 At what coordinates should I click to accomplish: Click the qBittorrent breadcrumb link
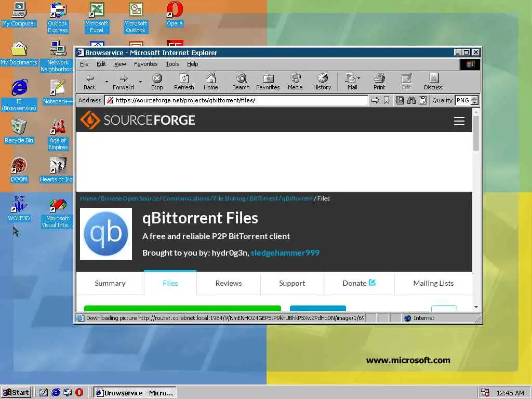298,198
